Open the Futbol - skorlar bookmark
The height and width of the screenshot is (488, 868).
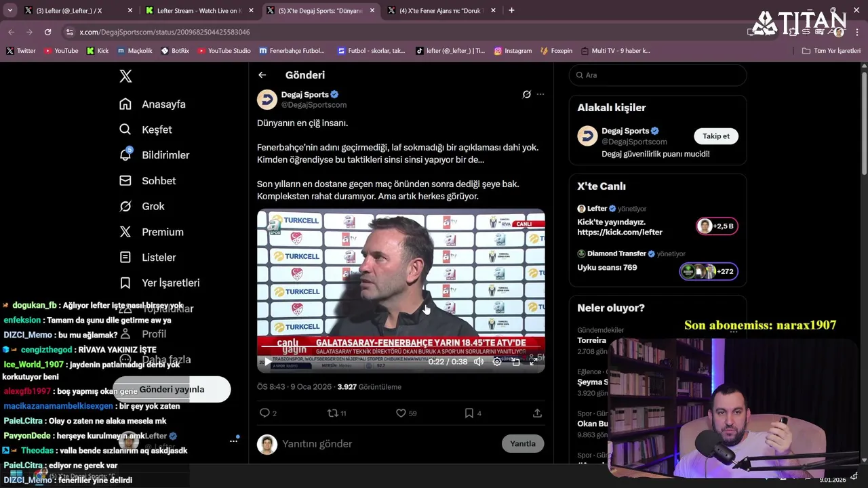click(x=371, y=51)
